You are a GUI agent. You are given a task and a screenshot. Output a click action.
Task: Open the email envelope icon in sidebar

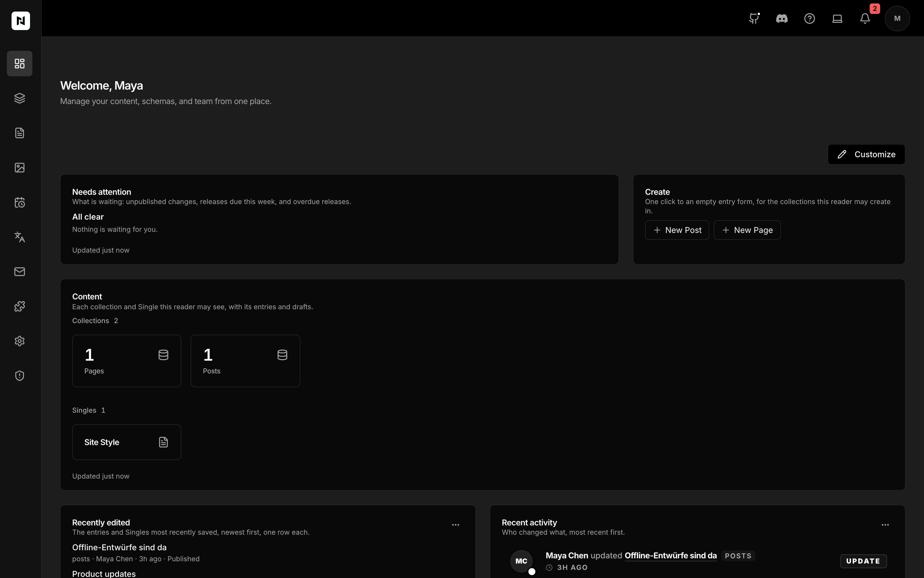coord(19,271)
